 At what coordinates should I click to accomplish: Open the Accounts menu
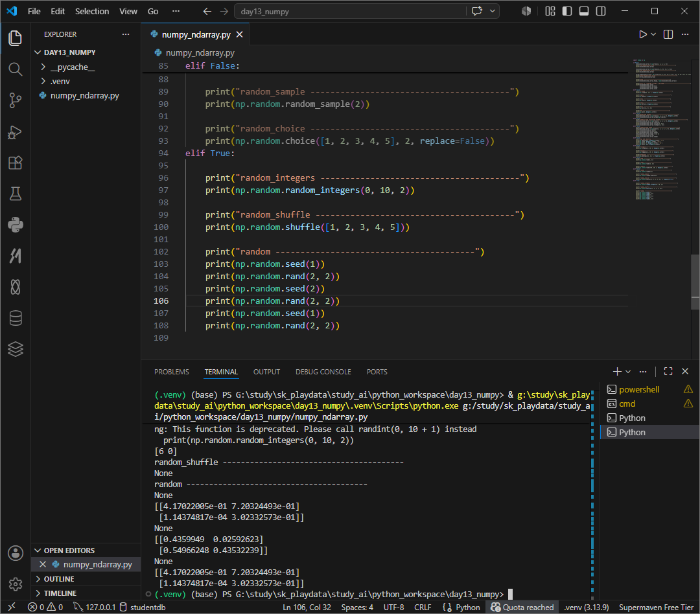(x=15, y=553)
